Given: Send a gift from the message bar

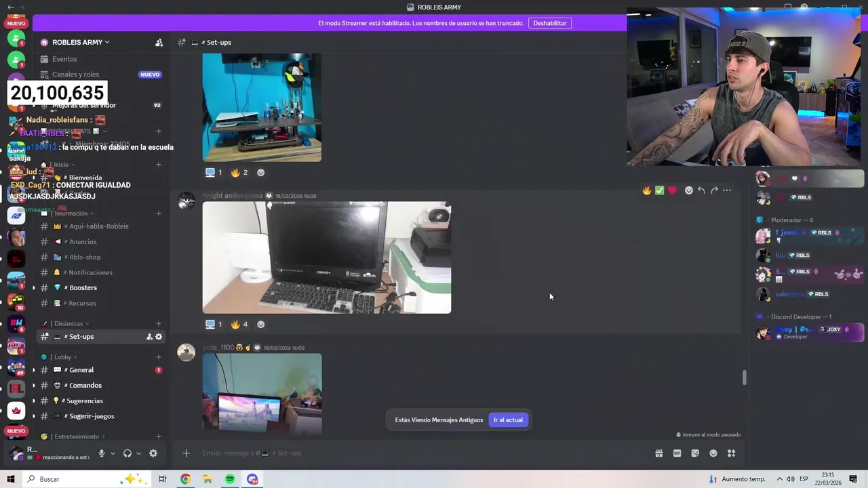Looking at the screenshot, I should click(658, 453).
